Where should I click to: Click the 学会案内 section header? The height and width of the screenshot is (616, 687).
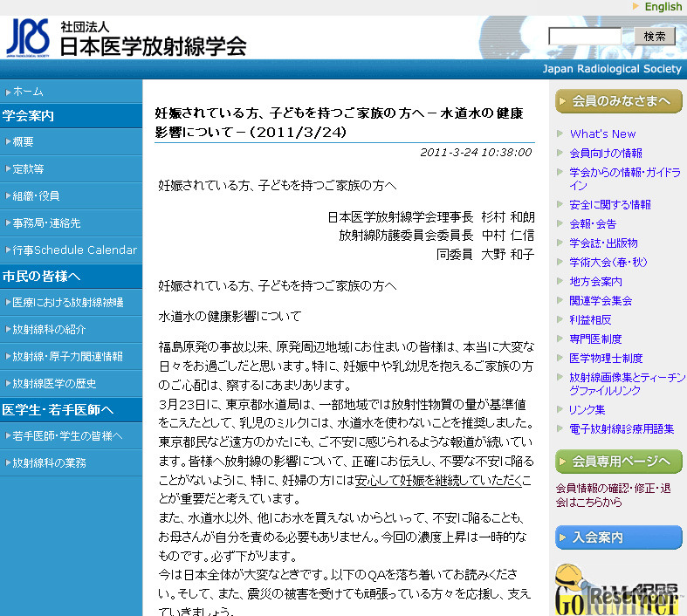(x=71, y=116)
